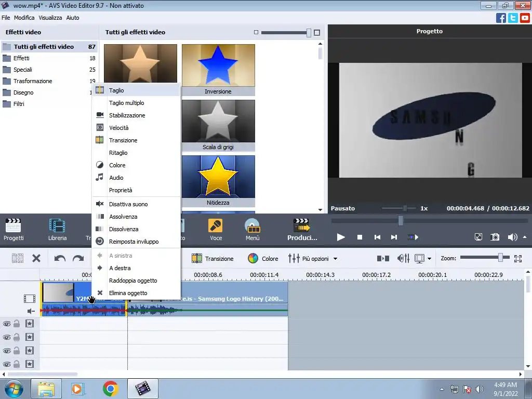The image size is (532, 399).
Task: Switch to storyboard view icon
Action: click(383, 259)
